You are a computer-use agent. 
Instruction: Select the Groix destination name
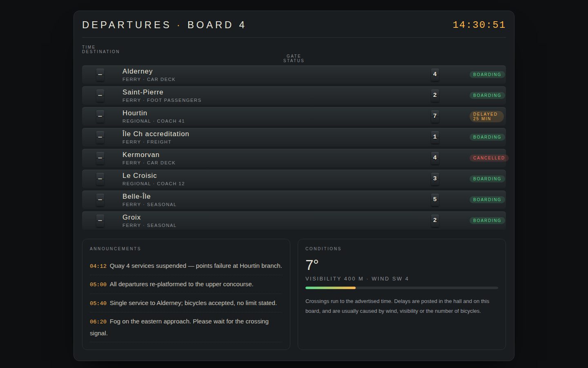point(131,217)
